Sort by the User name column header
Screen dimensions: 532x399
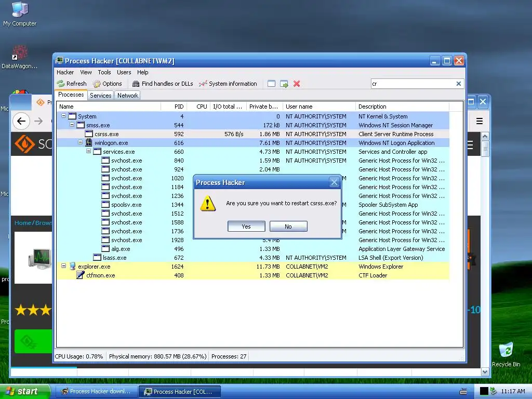tap(319, 107)
